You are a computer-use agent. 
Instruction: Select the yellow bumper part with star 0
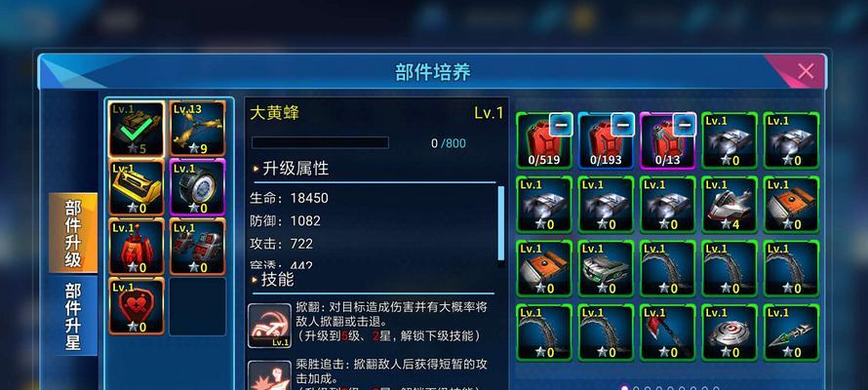coord(137,187)
